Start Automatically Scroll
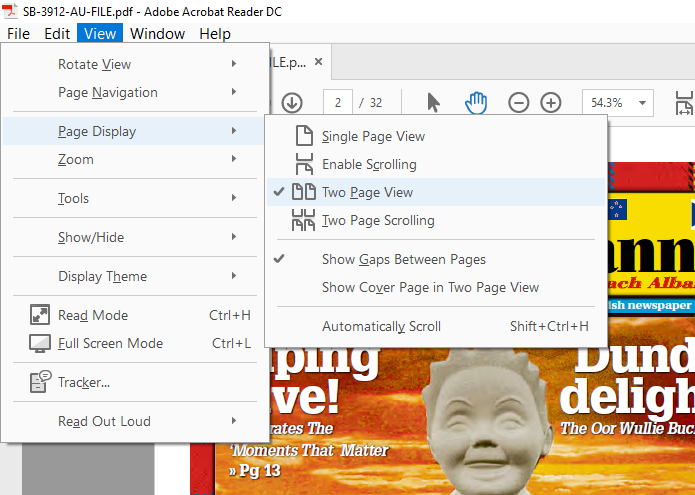695x495 pixels. click(381, 326)
